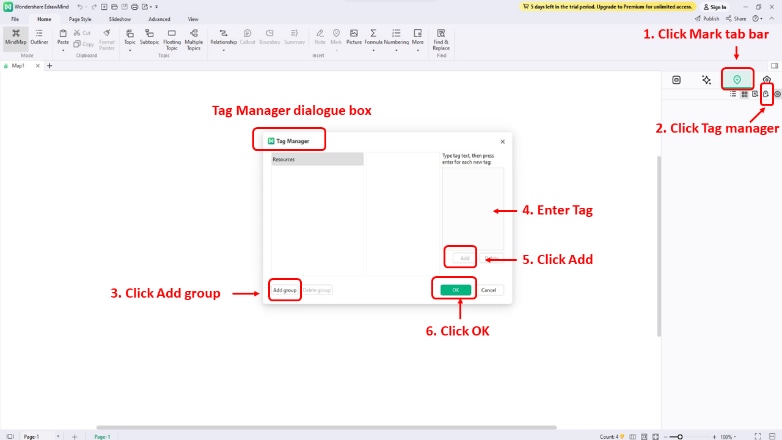The height and width of the screenshot is (440, 782).
Task: Toggle fullscreen icon in status bar
Action: 758,437
